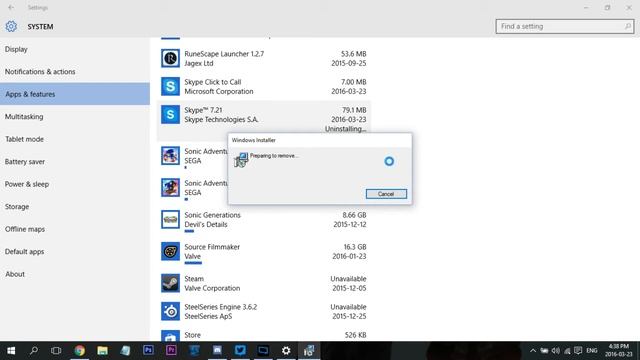
Task: Click the Settings gear icon beside SYSTEM
Action: tap(11, 27)
